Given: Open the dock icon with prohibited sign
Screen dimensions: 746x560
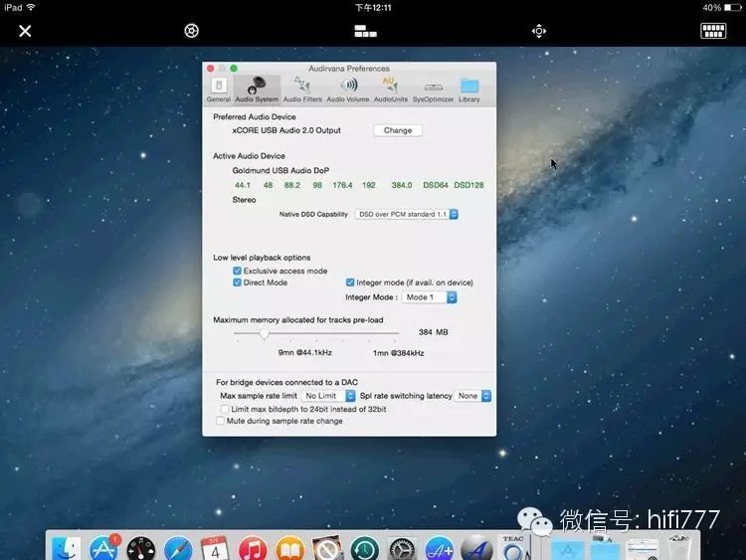Looking at the screenshot, I should tap(327, 548).
